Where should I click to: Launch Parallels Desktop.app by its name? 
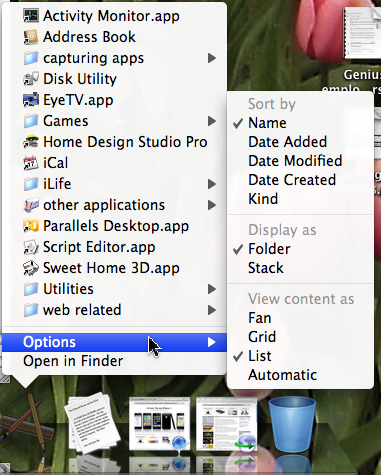point(116,226)
